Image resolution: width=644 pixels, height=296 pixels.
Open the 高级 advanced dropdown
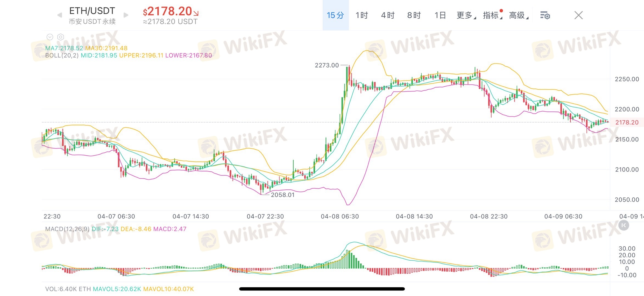coord(519,15)
